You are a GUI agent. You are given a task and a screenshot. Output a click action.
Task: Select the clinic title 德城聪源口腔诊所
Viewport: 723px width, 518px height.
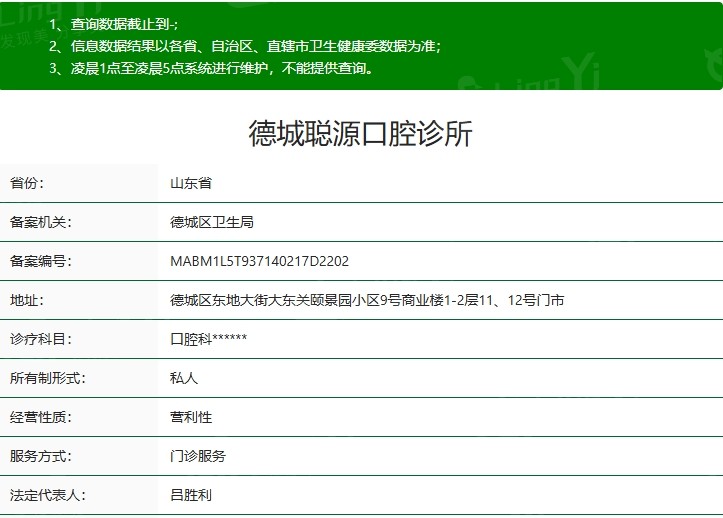(x=361, y=134)
